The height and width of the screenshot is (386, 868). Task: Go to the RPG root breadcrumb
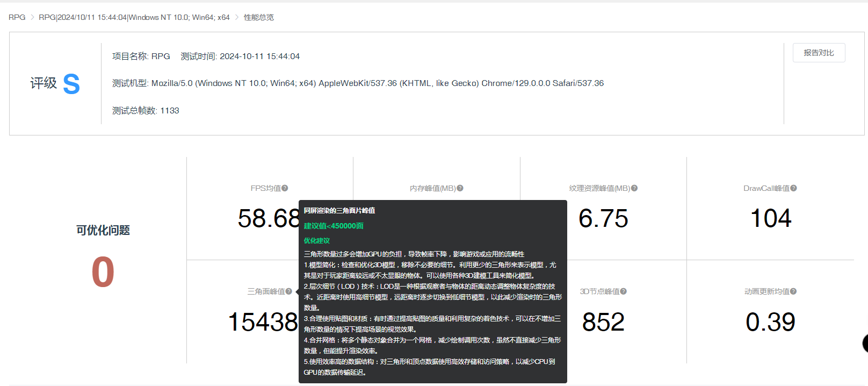(17, 17)
